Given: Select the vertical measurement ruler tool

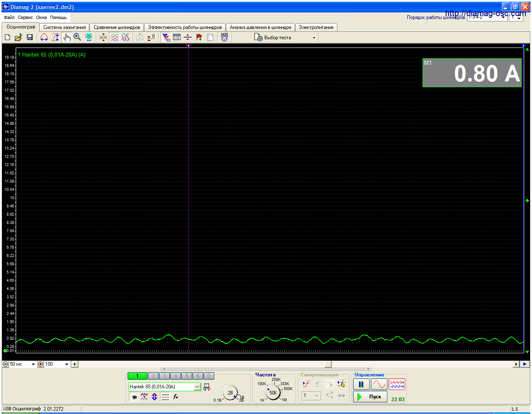Looking at the screenshot, I should pos(55,38).
